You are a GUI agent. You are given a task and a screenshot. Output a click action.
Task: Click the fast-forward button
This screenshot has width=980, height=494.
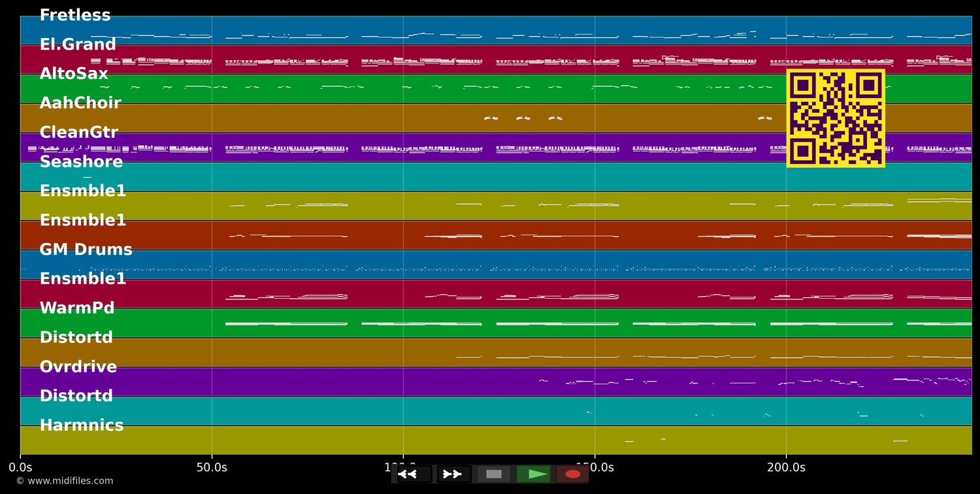453,474
